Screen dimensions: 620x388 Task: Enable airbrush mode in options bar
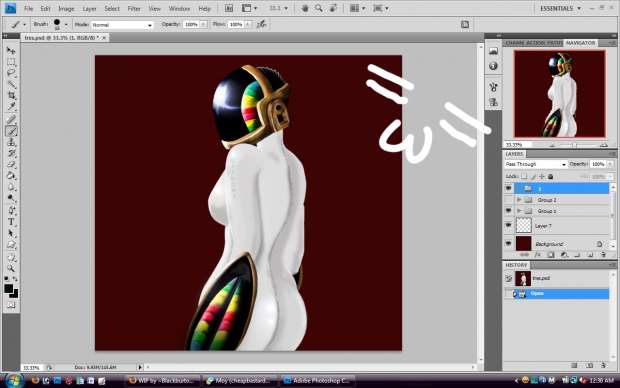pos(261,25)
